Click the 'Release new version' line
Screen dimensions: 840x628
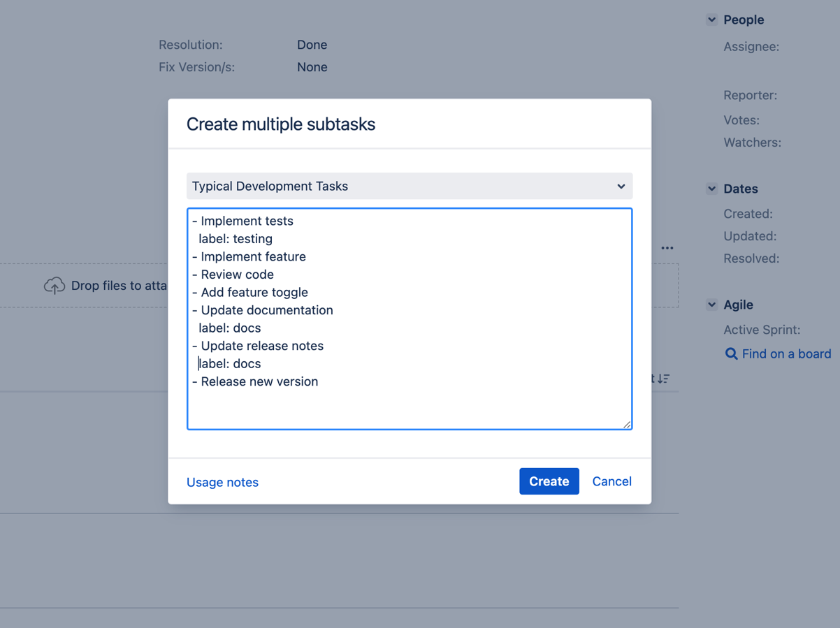(259, 381)
